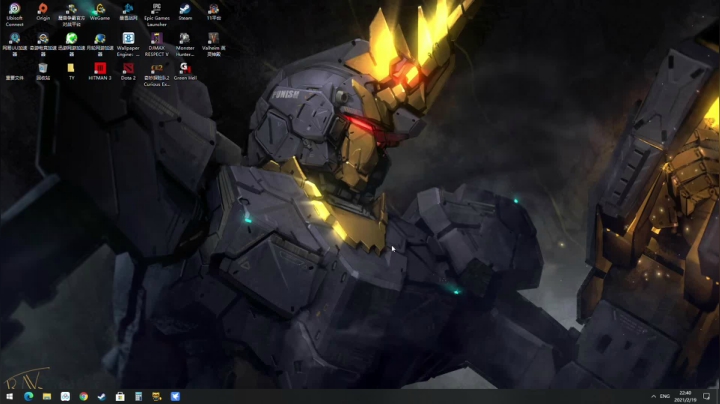Open Calculator from the taskbar

(139, 396)
